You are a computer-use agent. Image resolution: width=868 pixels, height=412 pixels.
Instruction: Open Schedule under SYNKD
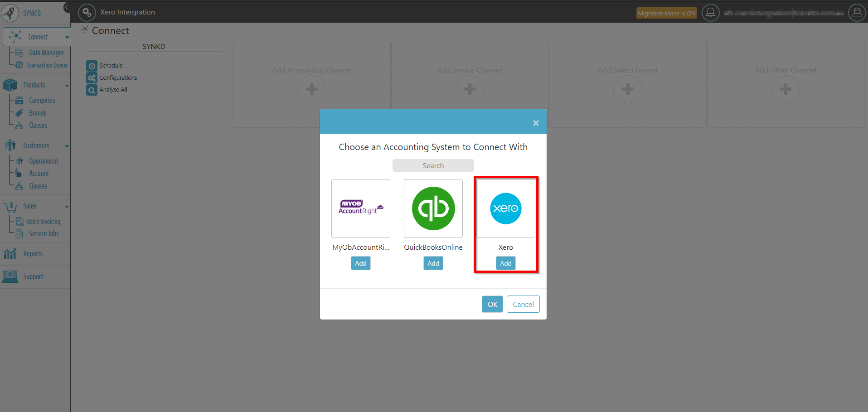coord(111,66)
